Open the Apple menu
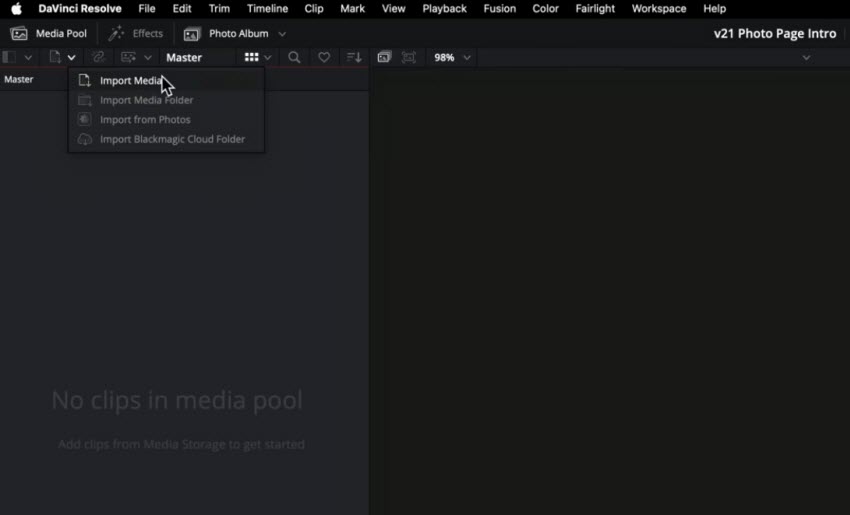This screenshot has width=850, height=515. [16, 9]
